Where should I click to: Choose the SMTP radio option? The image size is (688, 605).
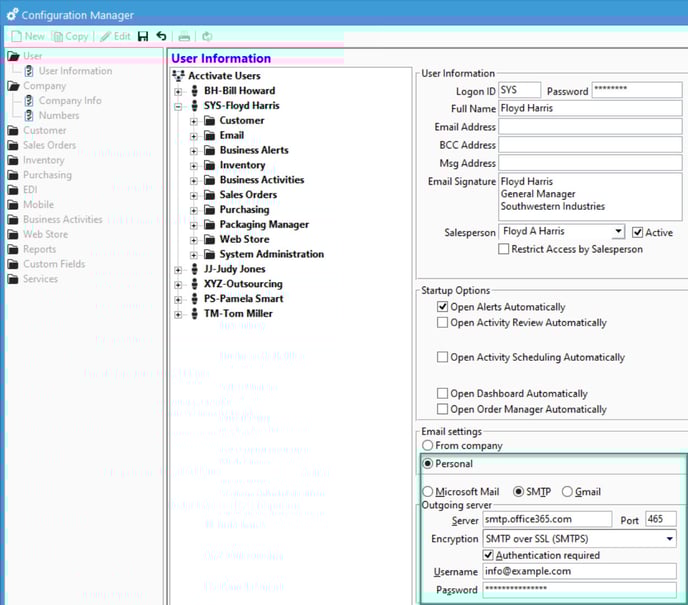pos(518,492)
